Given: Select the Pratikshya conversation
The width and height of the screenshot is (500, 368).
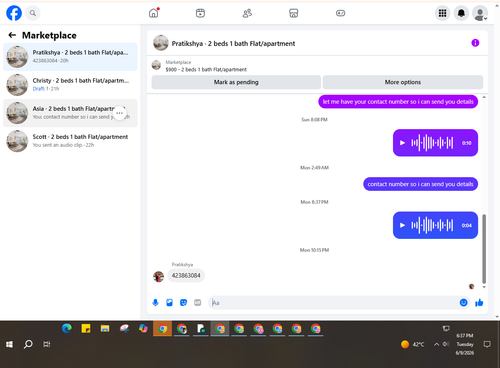Looking at the screenshot, I should click(x=70, y=57).
